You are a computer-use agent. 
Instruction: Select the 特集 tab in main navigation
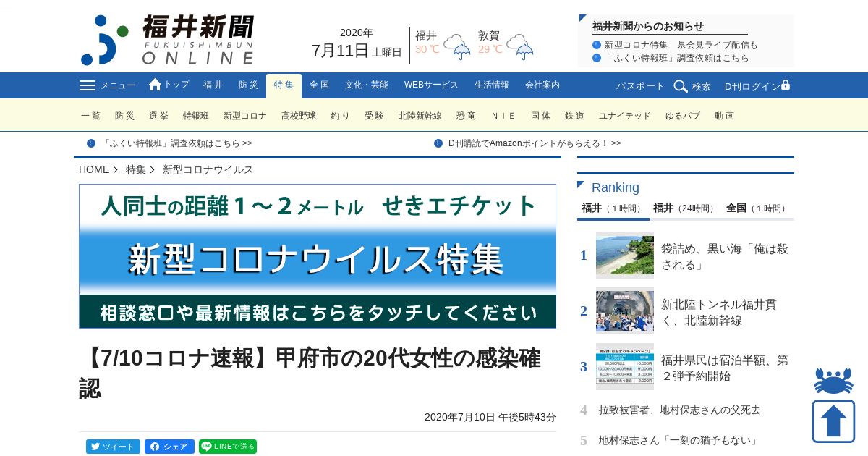284,85
